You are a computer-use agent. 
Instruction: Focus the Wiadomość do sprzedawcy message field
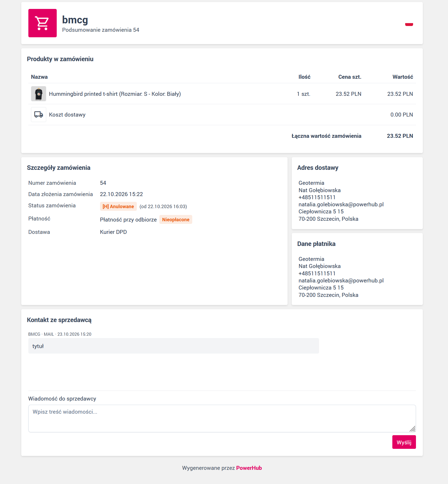222,418
